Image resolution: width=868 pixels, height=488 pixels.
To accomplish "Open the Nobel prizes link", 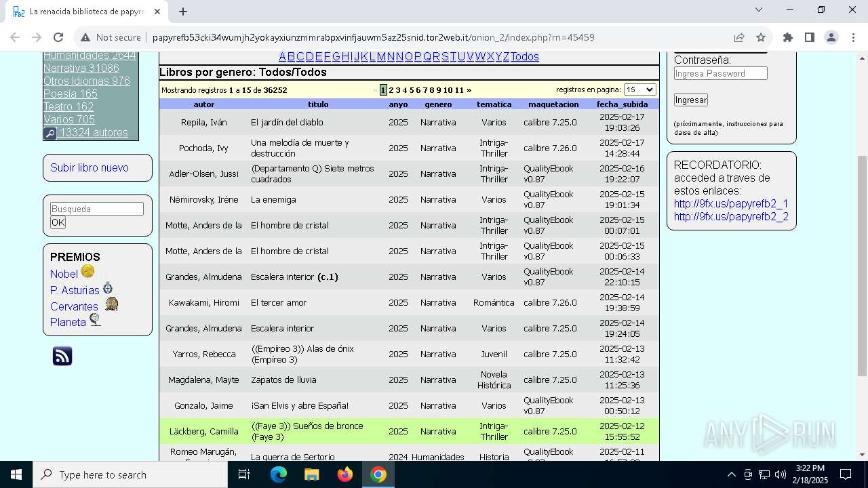I will click(x=64, y=274).
